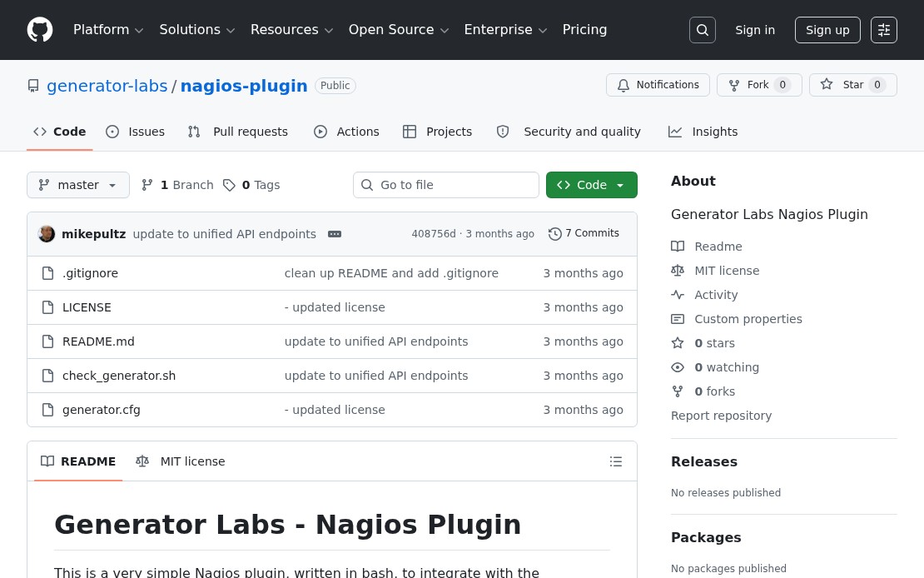
Task: Click the Sign up button
Action: [827, 30]
